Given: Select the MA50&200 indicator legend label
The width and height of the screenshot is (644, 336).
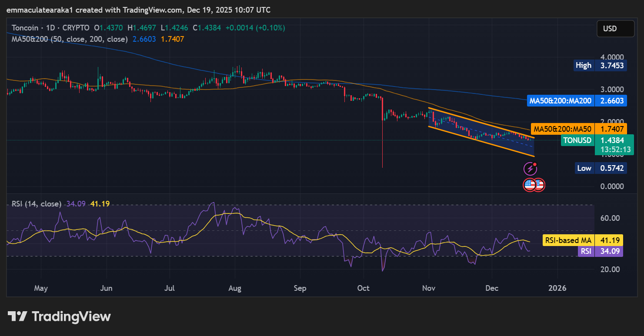Looking at the screenshot, I should (70, 39).
